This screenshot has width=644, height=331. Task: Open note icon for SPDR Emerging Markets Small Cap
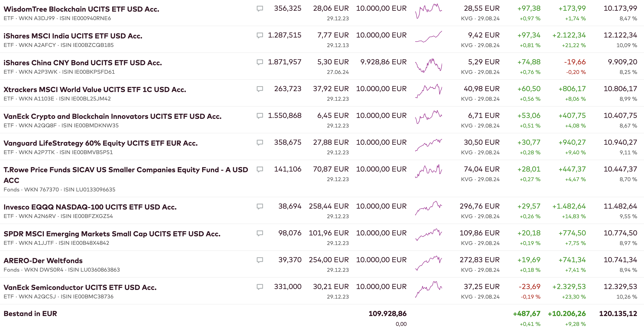[x=260, y=233]
